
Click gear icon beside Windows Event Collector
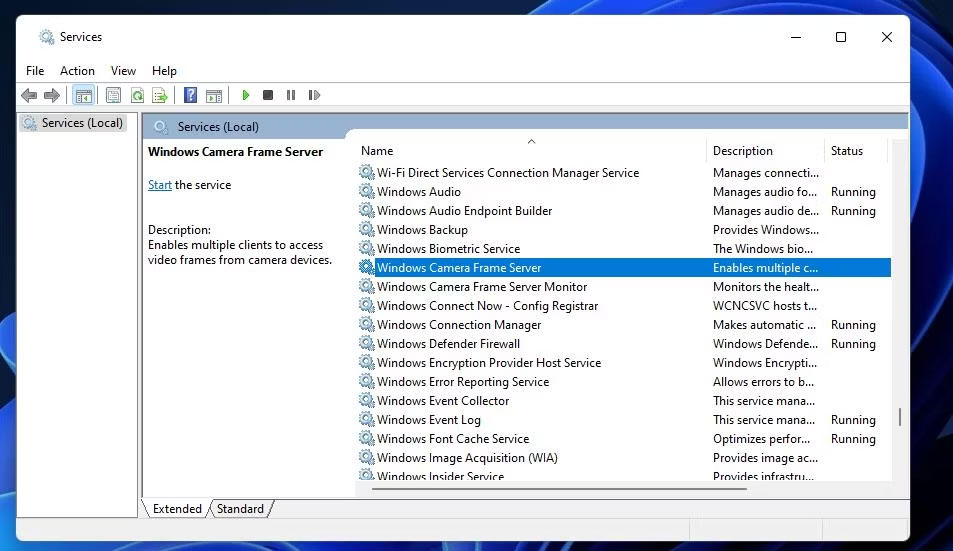[x=366, y=400]
